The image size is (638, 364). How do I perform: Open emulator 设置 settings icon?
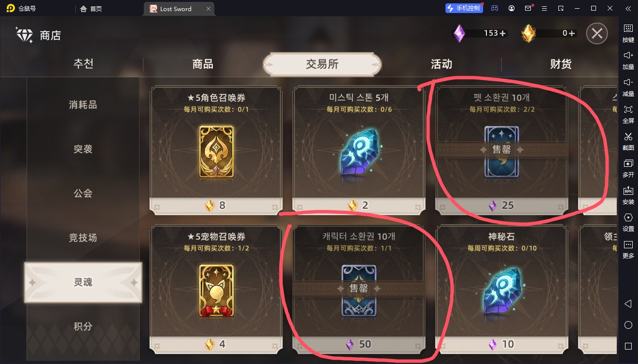628,222
